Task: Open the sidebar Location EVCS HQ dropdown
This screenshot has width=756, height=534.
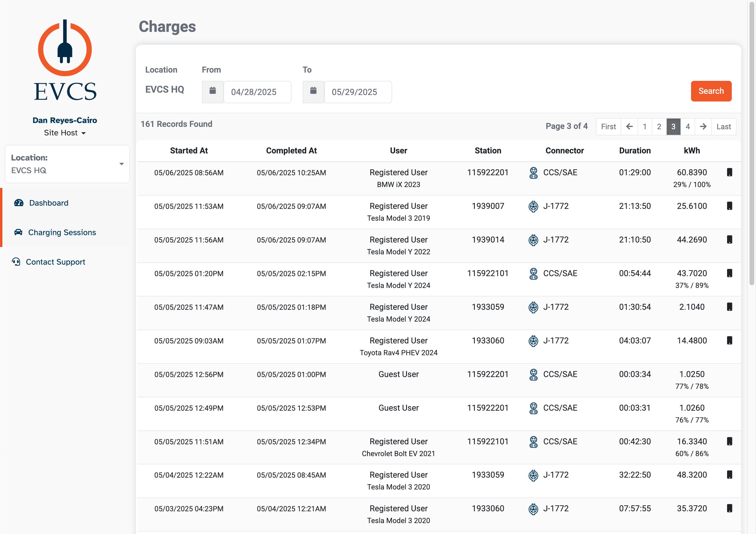Action: tap(67, 164)
